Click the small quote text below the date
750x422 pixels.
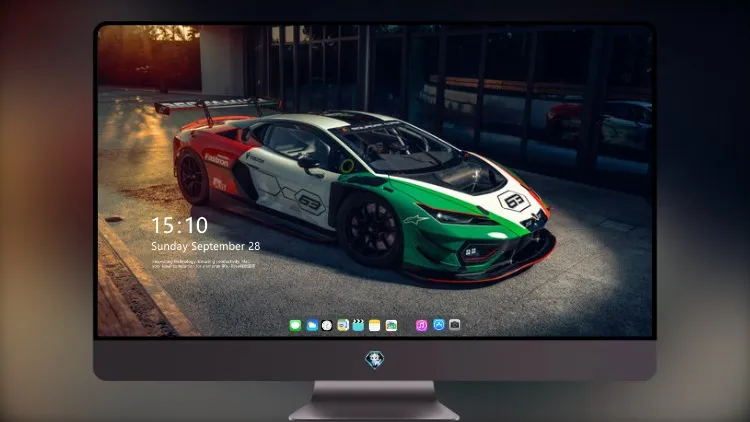point(204,264)
